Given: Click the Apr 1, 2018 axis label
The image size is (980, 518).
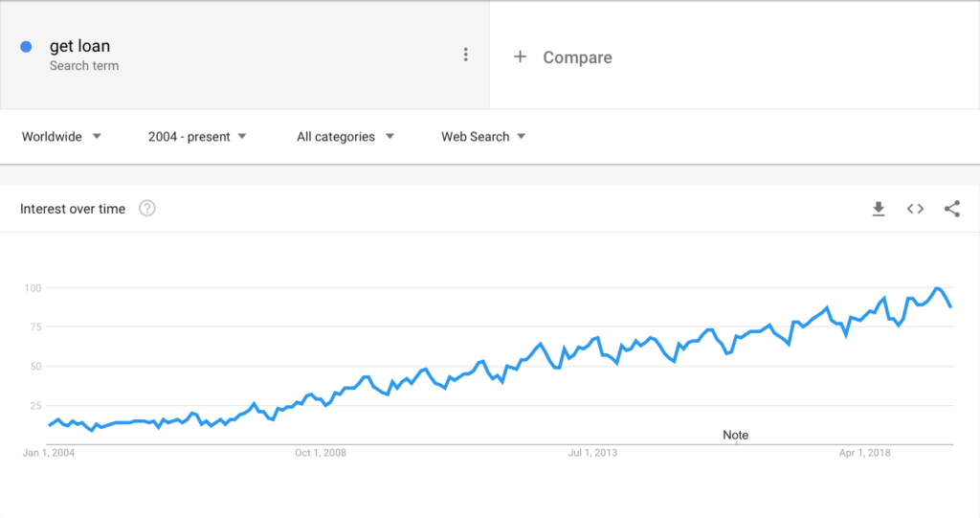Looking at the screenshot, I should [864, 452].
